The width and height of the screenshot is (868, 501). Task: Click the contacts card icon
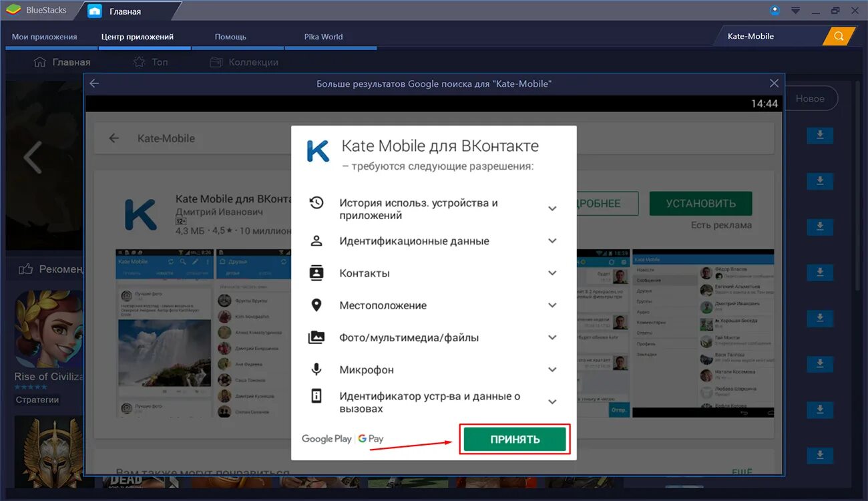pyautogui.click(x=316, y=273)
